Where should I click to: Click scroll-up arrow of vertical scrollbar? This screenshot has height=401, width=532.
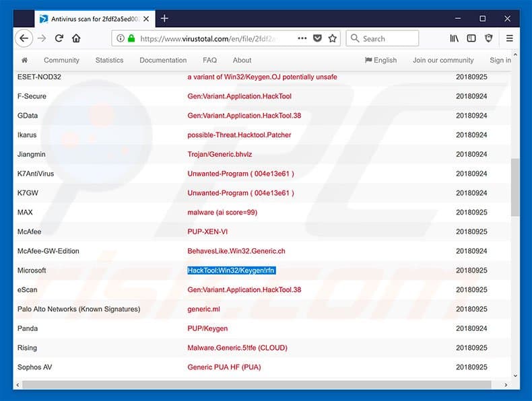pyautogui.click(x=515, y=54)
